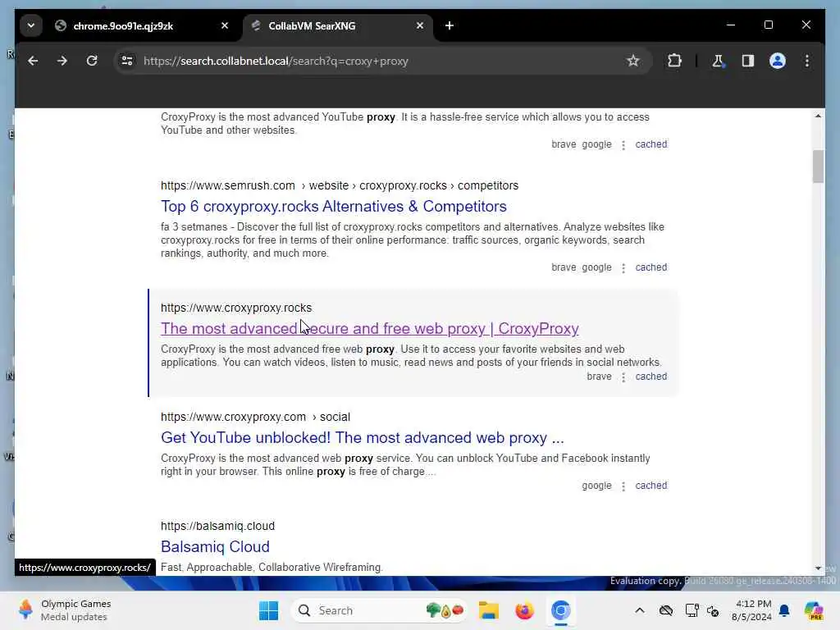The image size is (840, 630).
Task: Toggle the Chrome side panel
Action: (x=748, y=61)
